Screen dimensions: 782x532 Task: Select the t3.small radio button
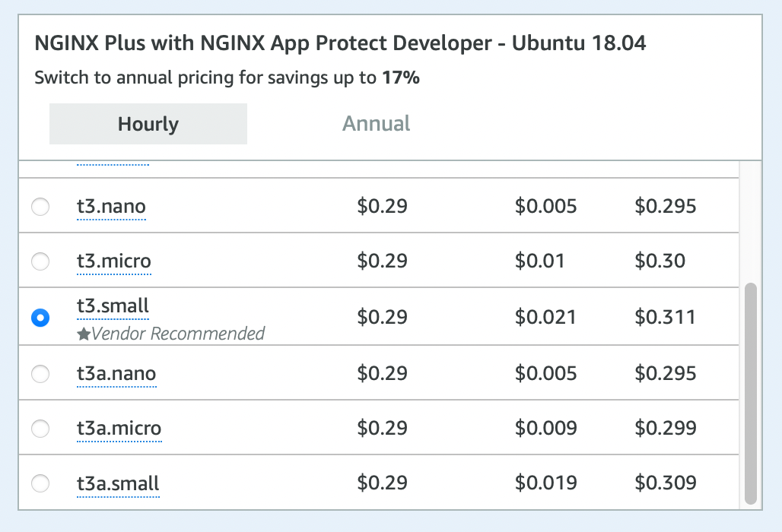point(40,318)
